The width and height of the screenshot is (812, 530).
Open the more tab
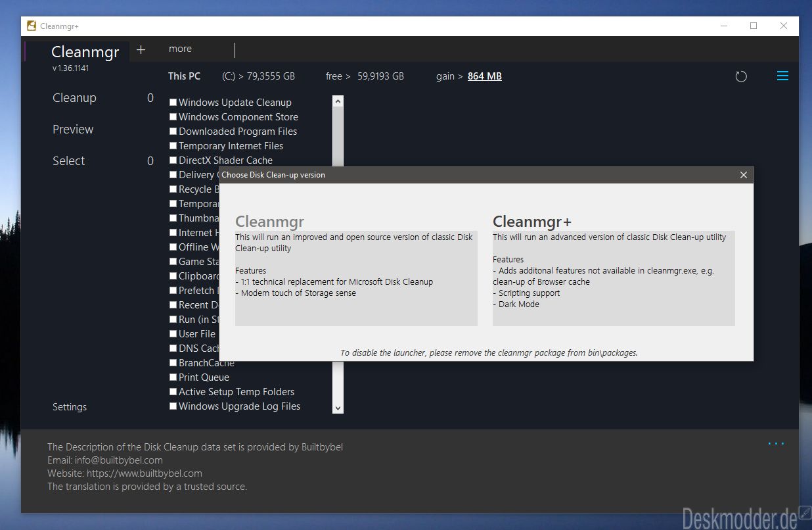coord(180,49)
